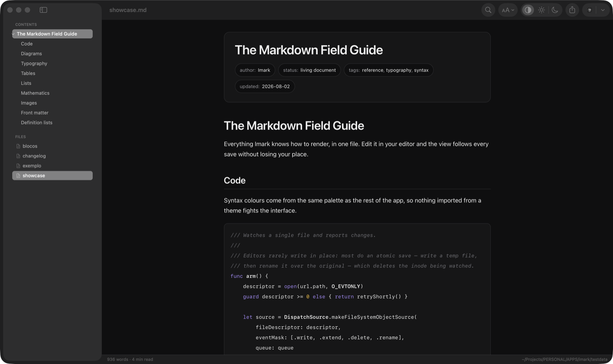Click the 'descriptor = open(url.path' code line
613x364 pixels.
coord(303,286)
